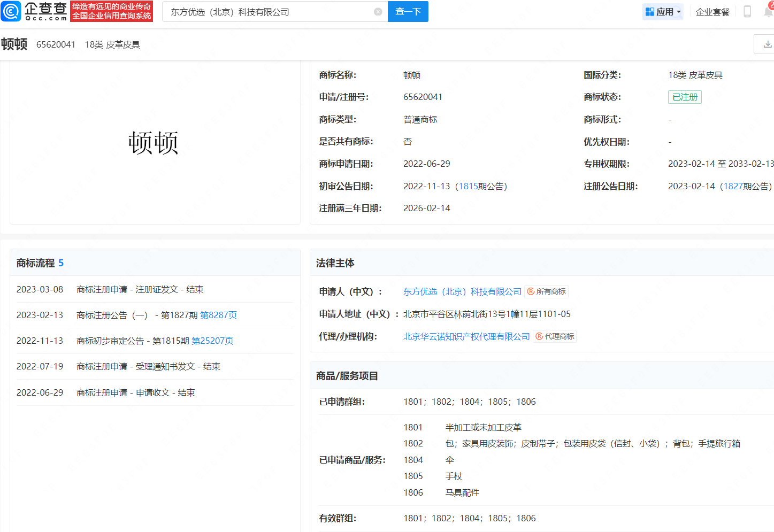This screenshot has height=532, width=774.
Task: Click 18类 皮革皮具 international class value
Action: (x=695, y=75)
